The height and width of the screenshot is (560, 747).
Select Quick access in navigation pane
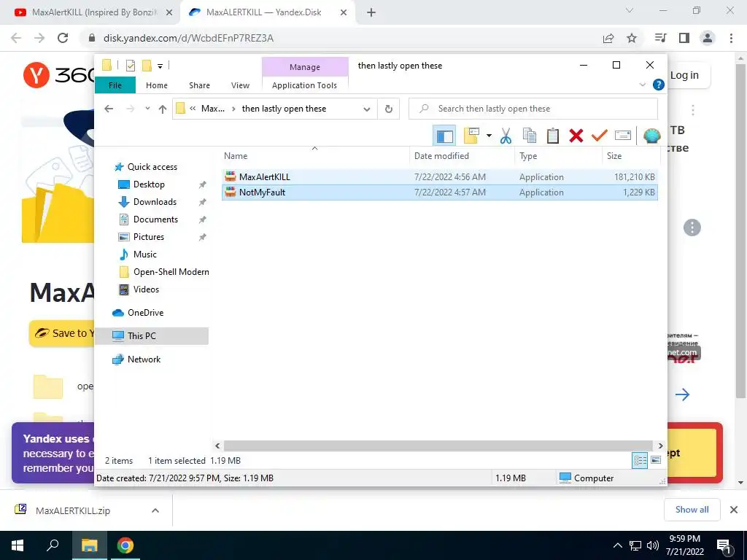click(x=146, y=167)
